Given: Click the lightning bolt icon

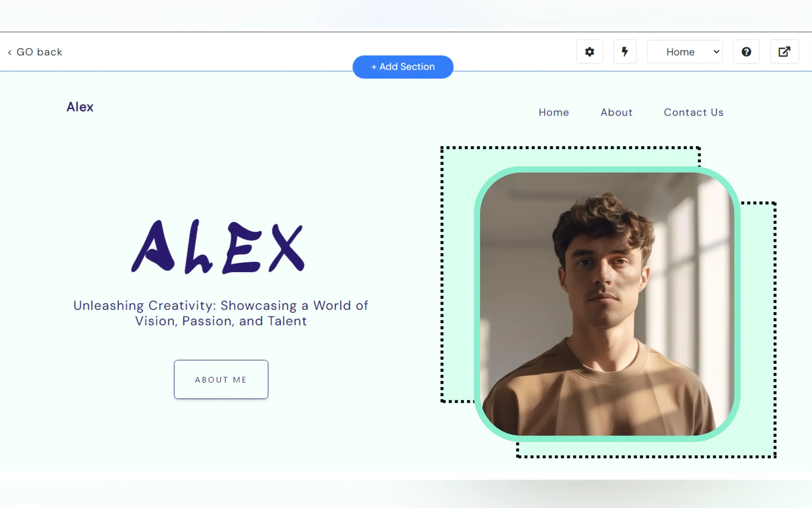Looking at the screenshot, I should tap(625, 52).
